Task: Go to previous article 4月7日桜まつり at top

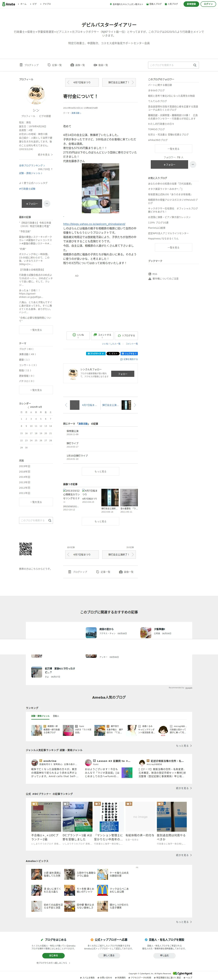Action: [x=82, y=82]
